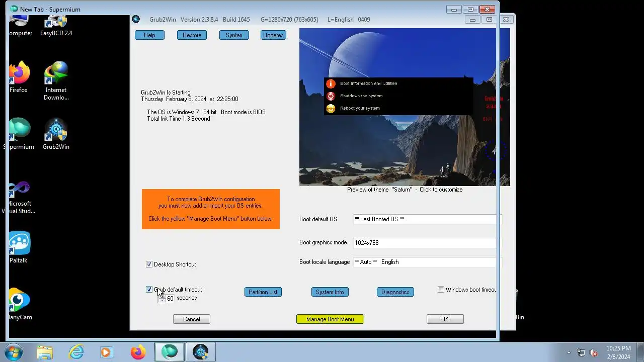Click the Supermium New Tab window title
The width and height of the screenshot is (644, 362).
(x=50, y=9)
